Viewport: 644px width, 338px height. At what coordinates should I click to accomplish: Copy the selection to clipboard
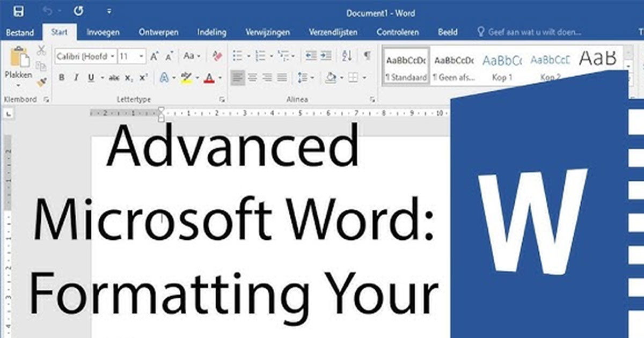41,66
